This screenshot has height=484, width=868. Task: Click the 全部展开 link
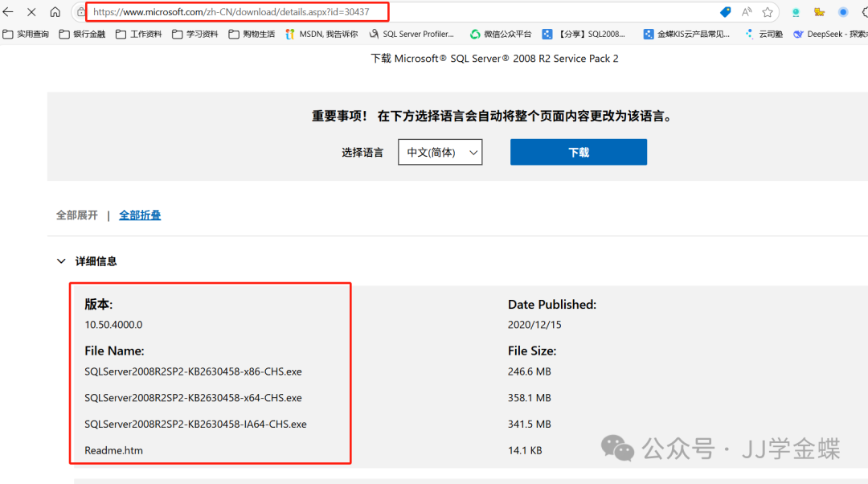(x=77, y=215)
